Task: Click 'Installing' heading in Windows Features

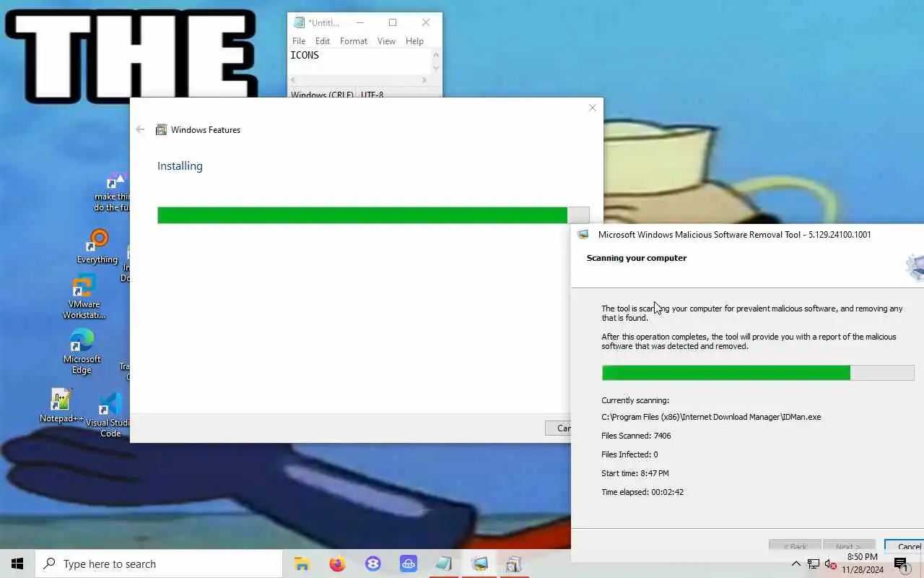Action: coord(180,165)
